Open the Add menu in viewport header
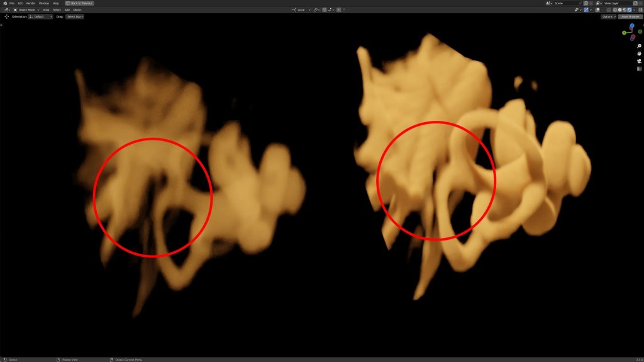This screenshot has height=362, width=644. point(67,10)
